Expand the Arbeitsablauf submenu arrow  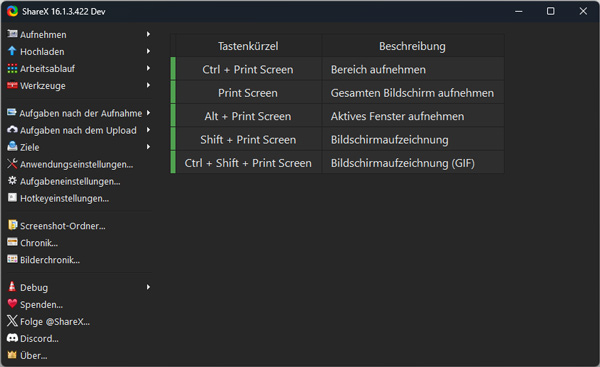point(148,68)
